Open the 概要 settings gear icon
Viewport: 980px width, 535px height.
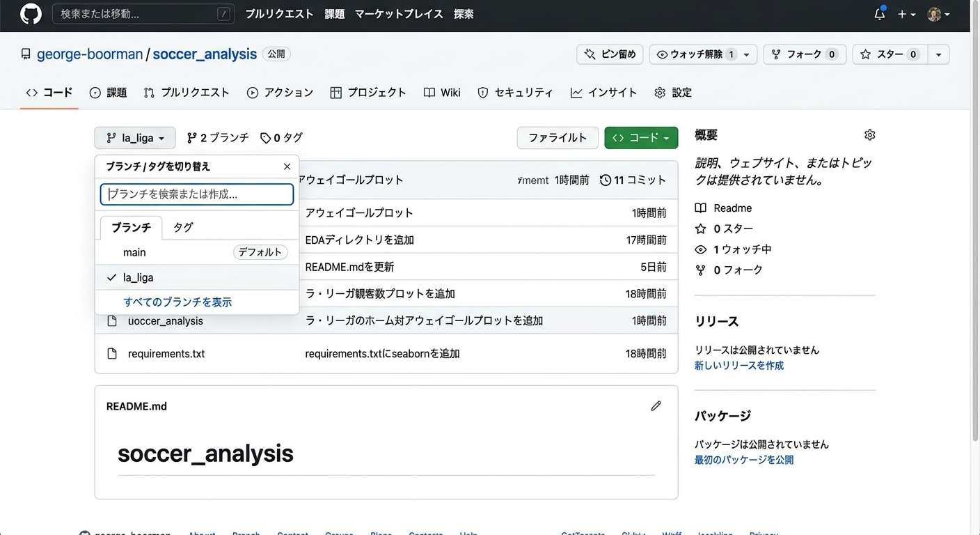click(869, 135)
